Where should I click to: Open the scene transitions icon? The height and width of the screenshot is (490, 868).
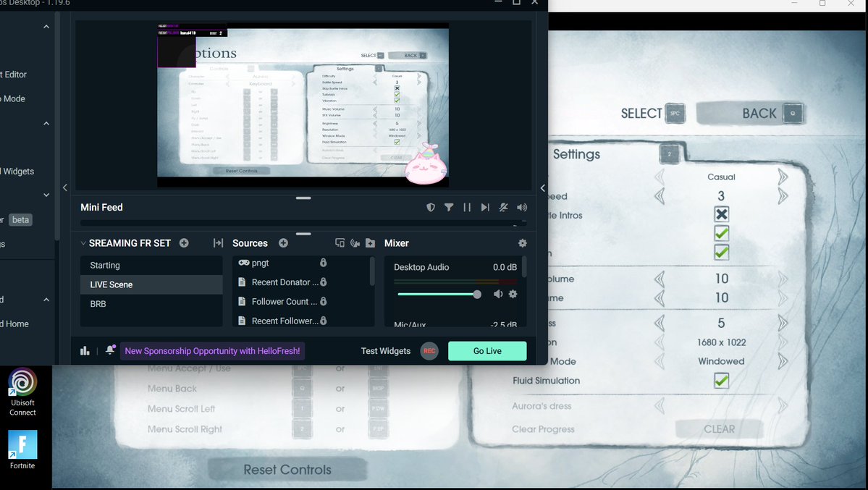pyautogui.click(x=218, y=243)
